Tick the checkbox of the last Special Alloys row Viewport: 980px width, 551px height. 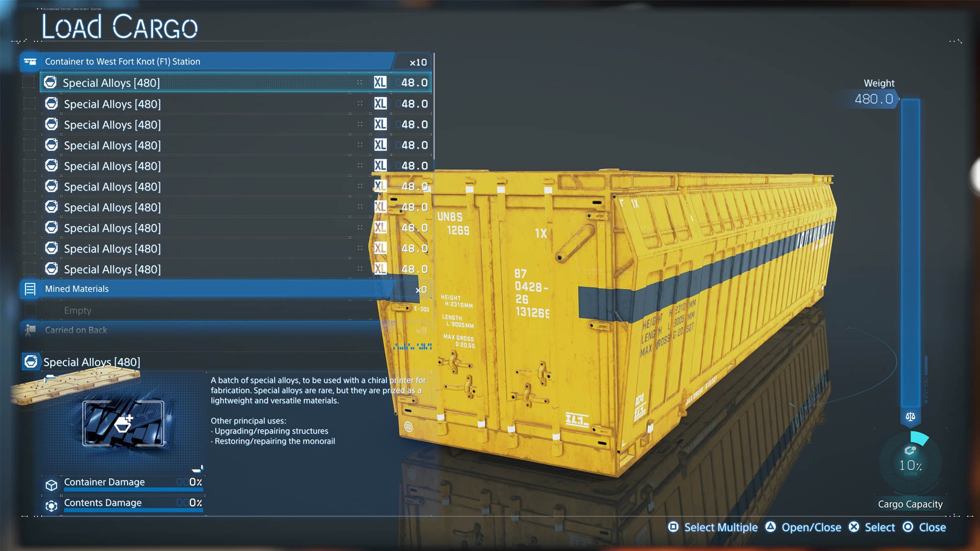tap(30, 269)
